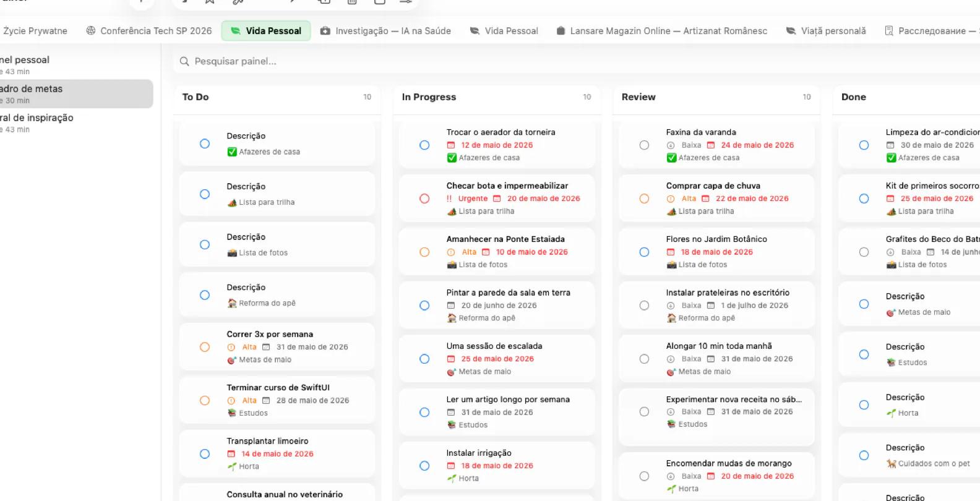
Task: Click Alta priority icon on Comprar capa de chuva
Action: pyautogui.click(x=671, y=199)
